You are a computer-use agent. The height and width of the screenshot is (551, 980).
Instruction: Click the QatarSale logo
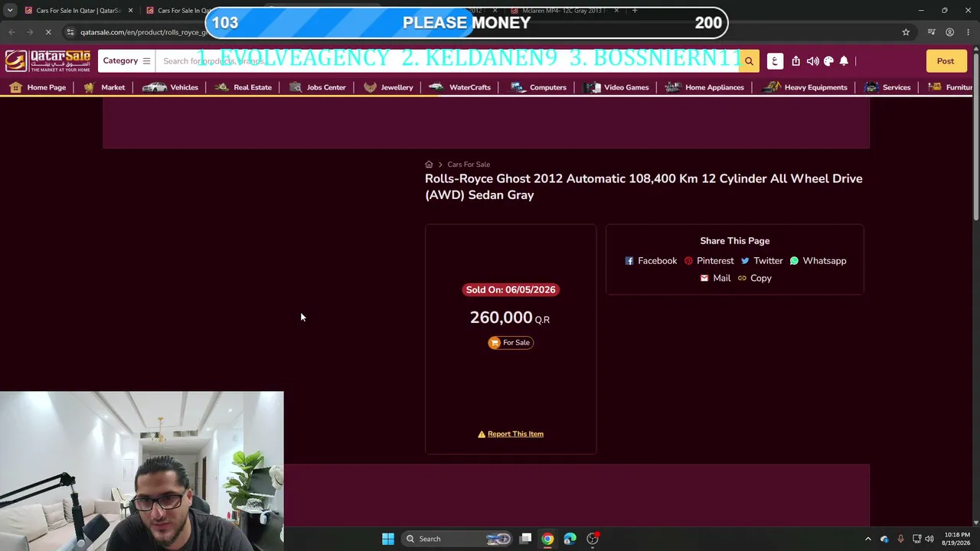(x=47, y=61)
